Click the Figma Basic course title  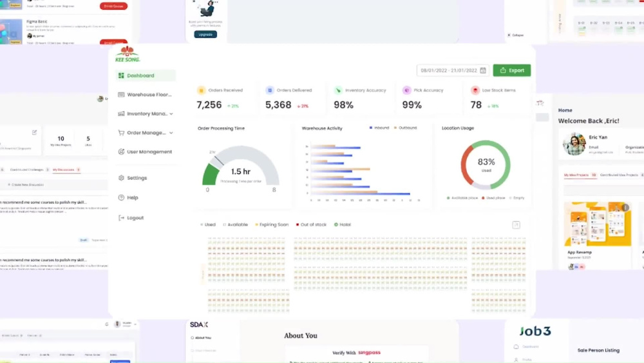(x=37, y=21)
